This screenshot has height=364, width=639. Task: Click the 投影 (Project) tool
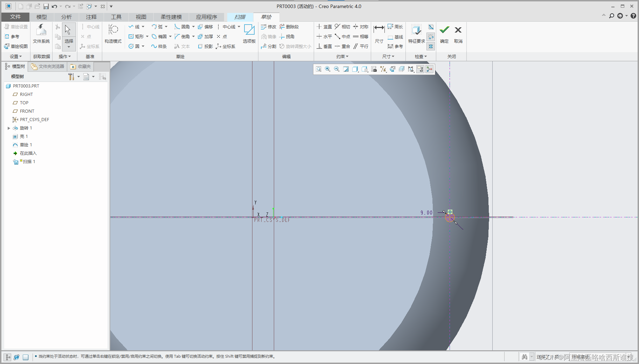(x=206, y=46)
